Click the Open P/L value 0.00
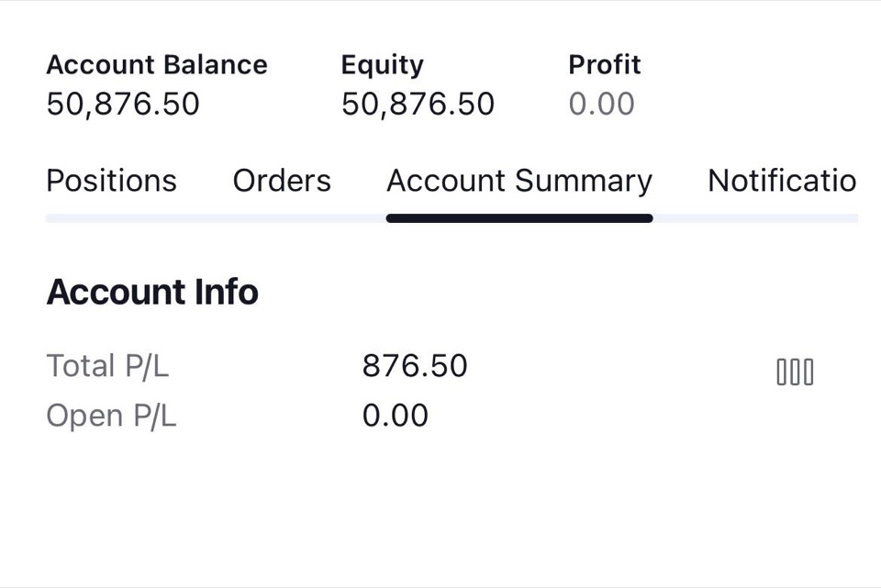881x588 pixels. coord(395,416)
